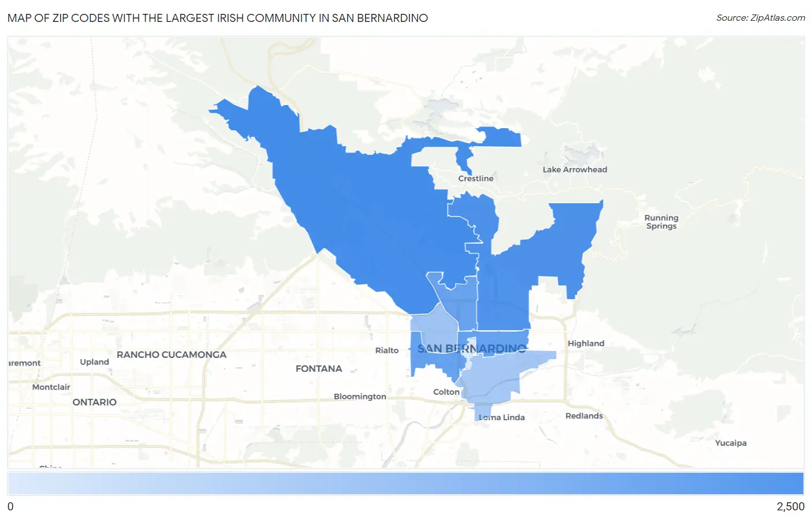Click the SAN BERNARDINO city label
The height and width of the screenshot is (519, 812).
[472, 349]
